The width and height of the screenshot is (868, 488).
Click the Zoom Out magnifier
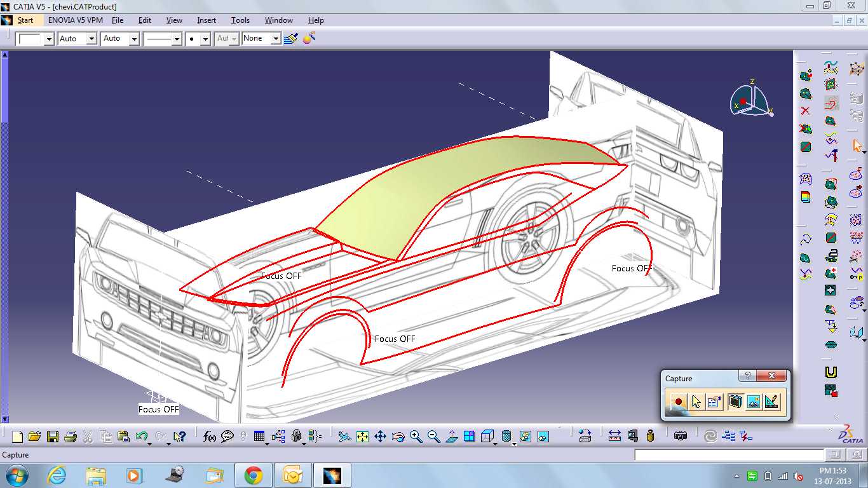[x=434, y=437]
